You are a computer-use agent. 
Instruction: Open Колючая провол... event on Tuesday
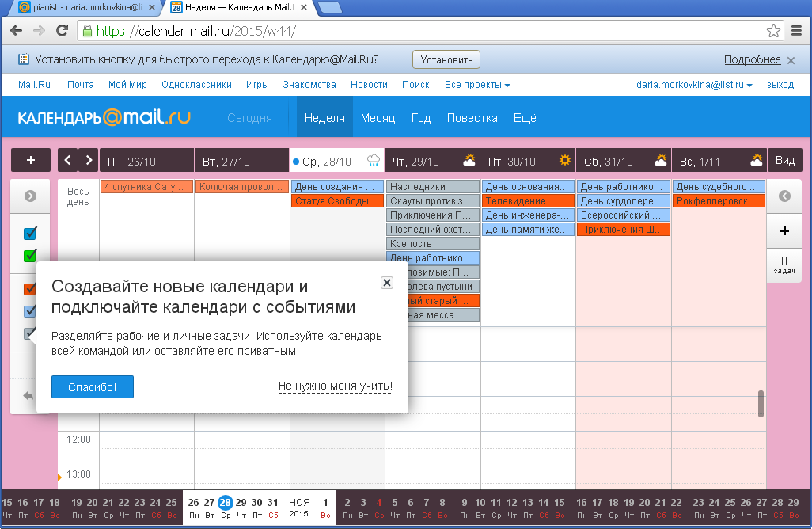tap(242, 187)
